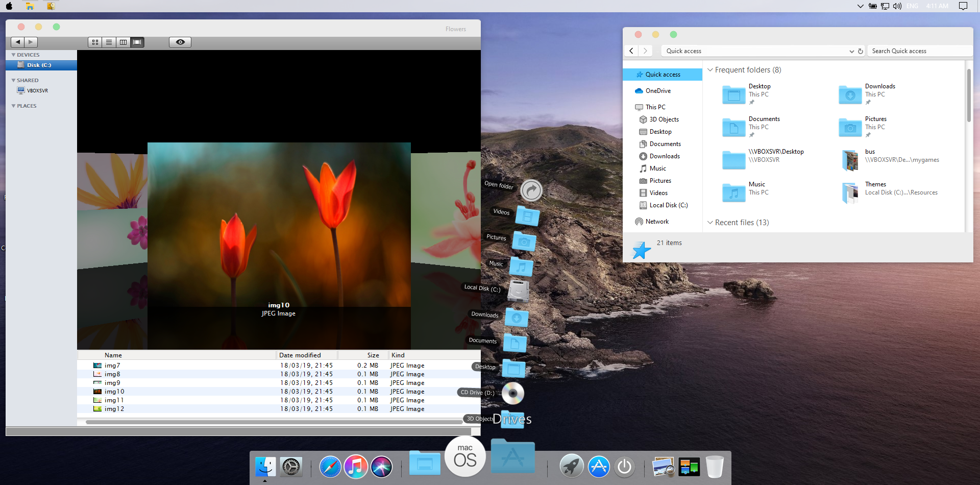Select Quick access in navigation pane
The width and height of the screenshot is (980, 485).
pyautogui.click(x=663, y=75)
